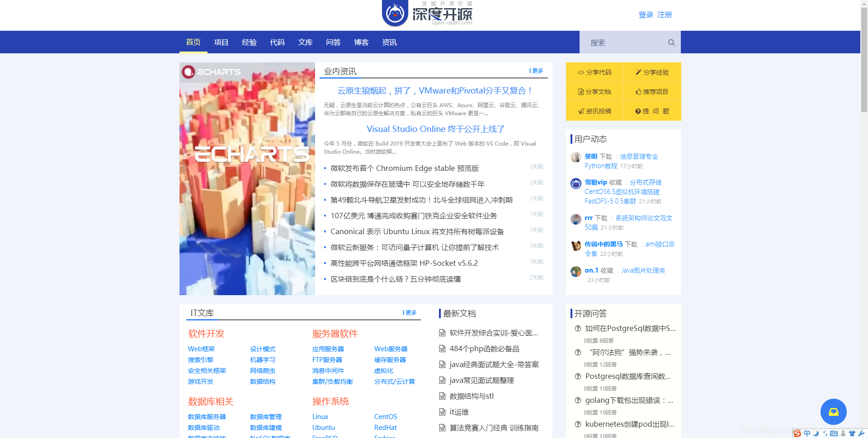Click document icon beside 算法竞赛入门经典
Screen dimensions: 868x438
(442, 428)
